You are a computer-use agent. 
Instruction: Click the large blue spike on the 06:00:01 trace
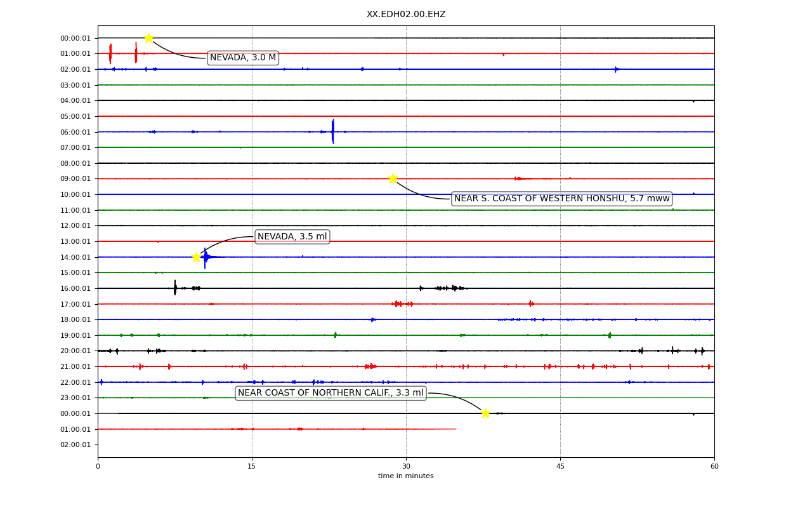(332, 131)
